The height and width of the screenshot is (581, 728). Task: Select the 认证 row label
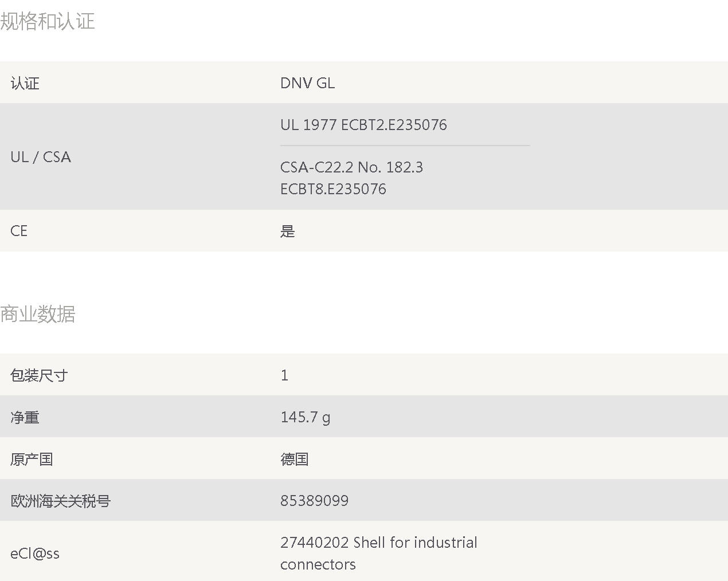pos(25,84)
